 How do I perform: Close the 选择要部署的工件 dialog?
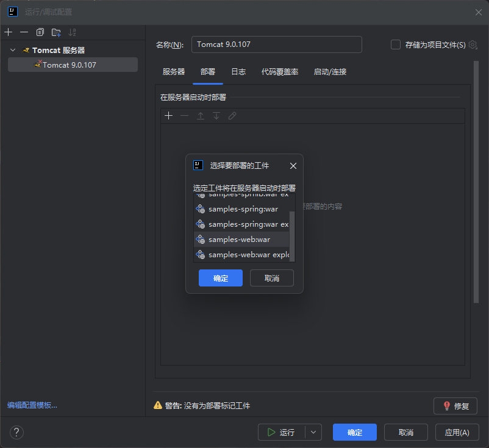pos(293,166)
